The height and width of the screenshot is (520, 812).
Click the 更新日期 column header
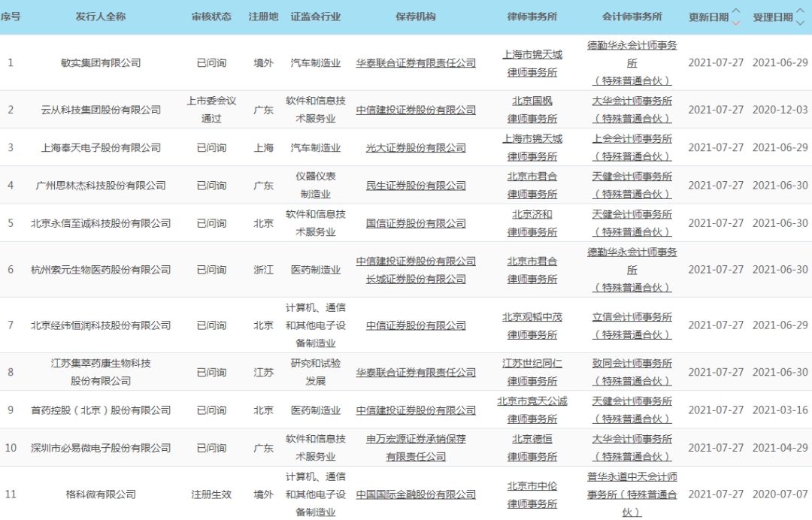click(708, 17)
